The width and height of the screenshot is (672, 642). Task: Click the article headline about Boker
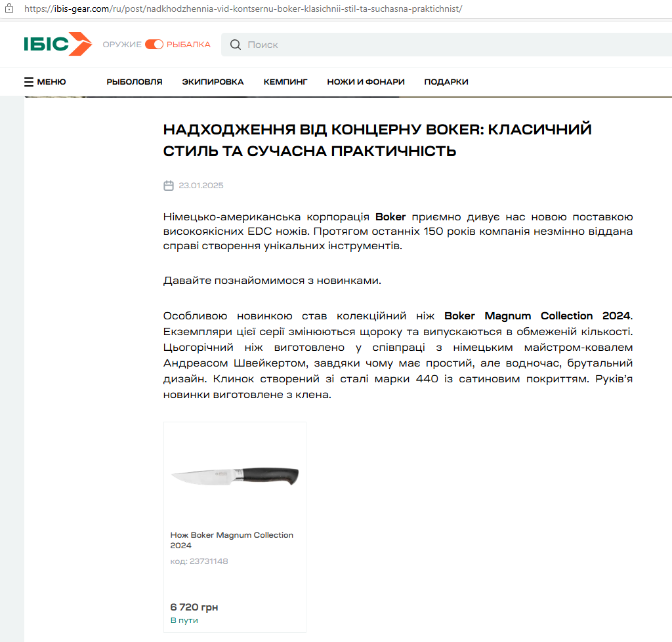(377, 140)
